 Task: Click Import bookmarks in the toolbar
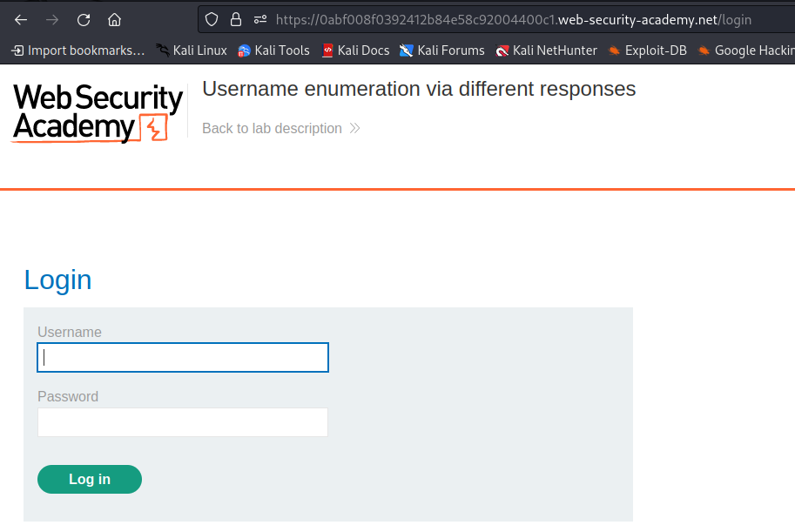tap(78, 51)
